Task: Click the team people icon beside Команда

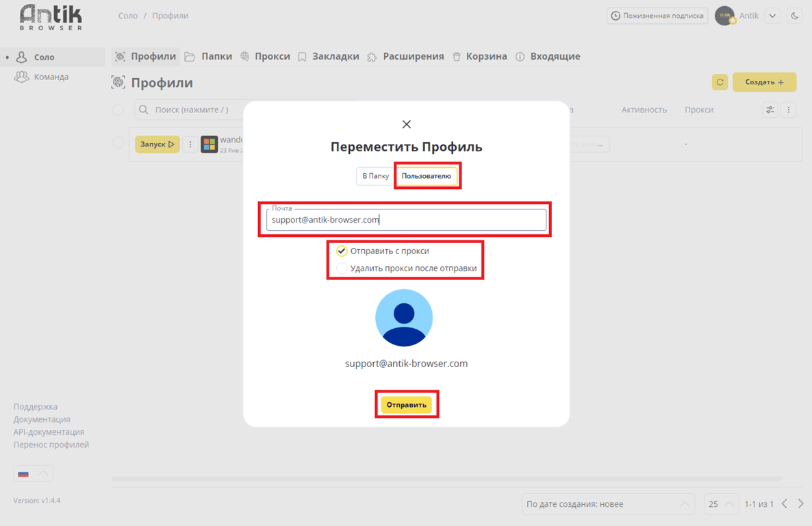Action: coord(21,77)
